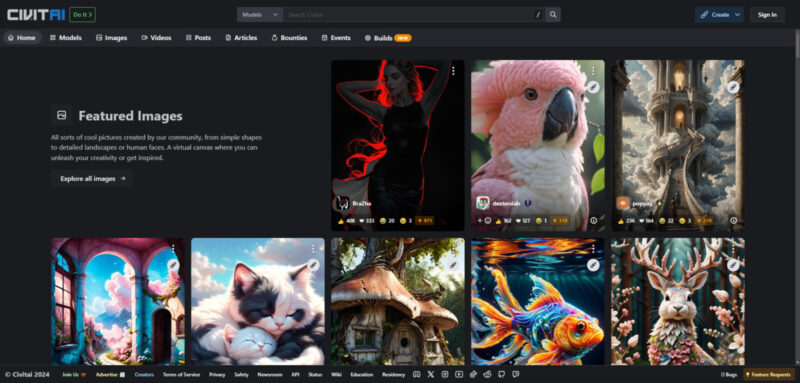
Task: Toggle heart 127 on parrot image
Action: [524, 221]
